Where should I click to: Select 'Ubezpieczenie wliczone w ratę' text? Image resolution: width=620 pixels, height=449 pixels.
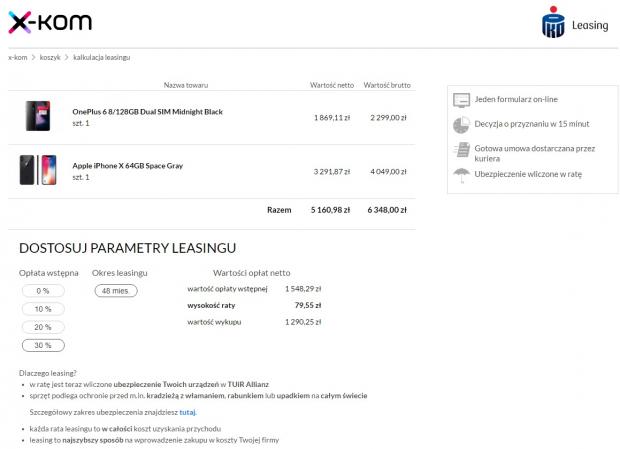tap(528, 174)
